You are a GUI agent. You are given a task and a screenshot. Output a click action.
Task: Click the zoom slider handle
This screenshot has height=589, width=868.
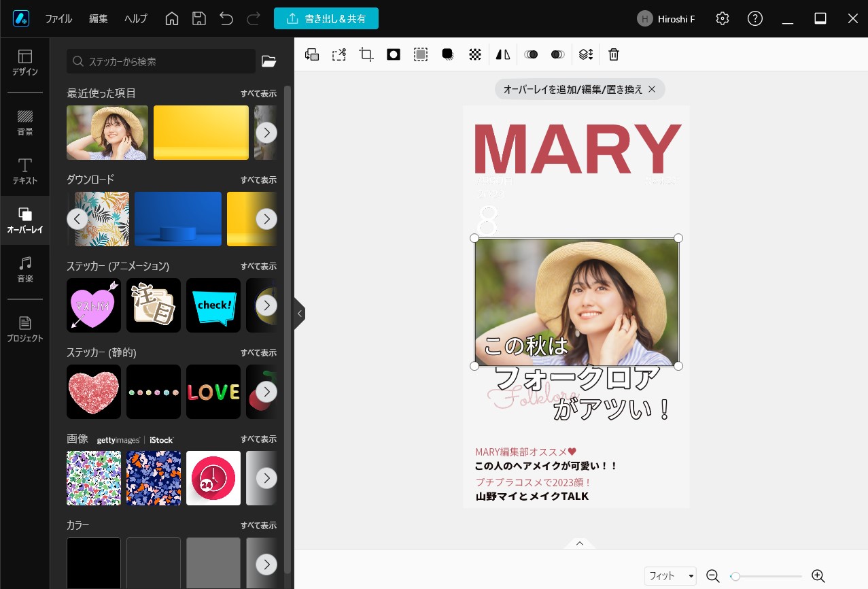coord(735,576)
